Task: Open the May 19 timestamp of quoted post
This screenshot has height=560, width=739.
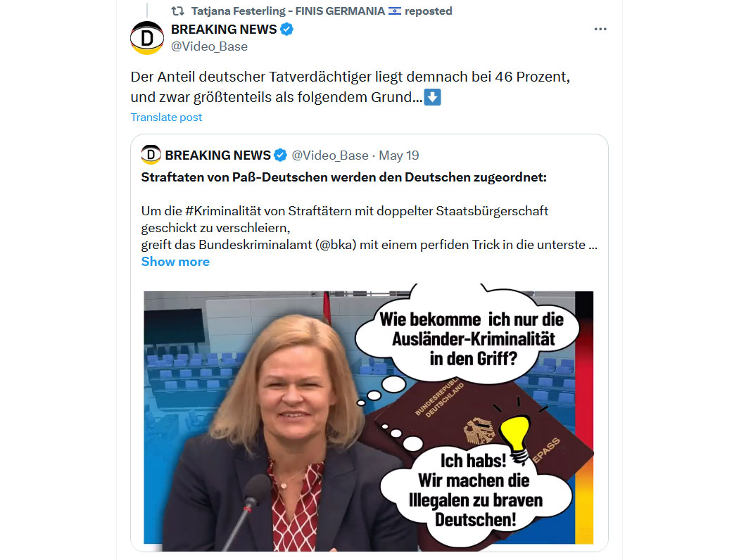Action: (x=399, y=155)
